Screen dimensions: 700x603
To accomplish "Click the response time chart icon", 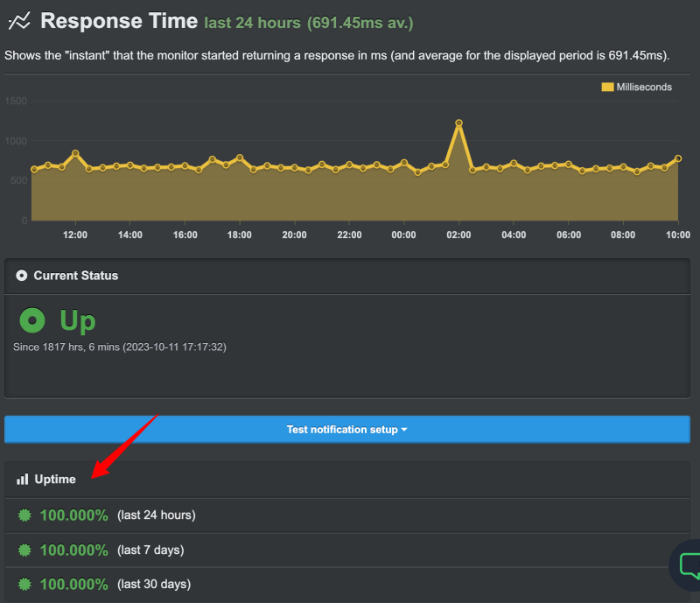I will (19, 21).
